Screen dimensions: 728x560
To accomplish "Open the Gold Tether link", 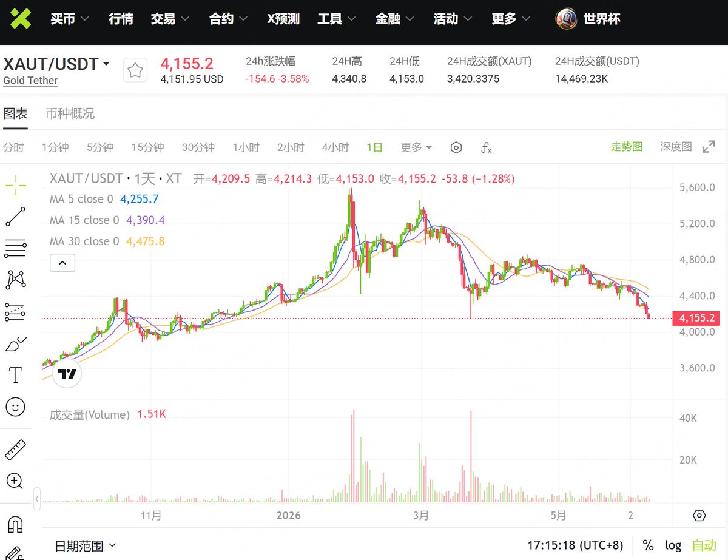I will click(30, 81).
